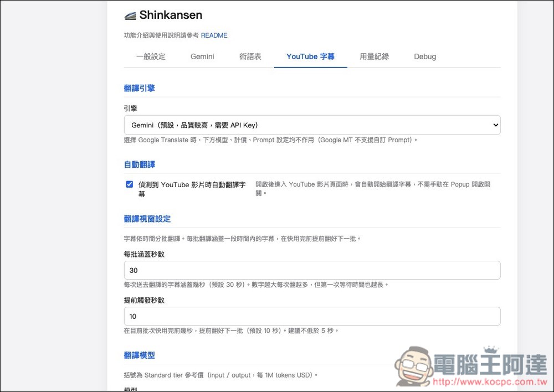Open the 用量紀錄 tab
This screenshot has height=392, width=554.
click(x=374, y=56)
